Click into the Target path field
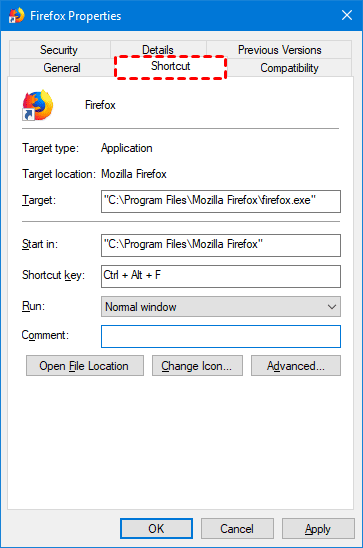 (x=221, y=201)
